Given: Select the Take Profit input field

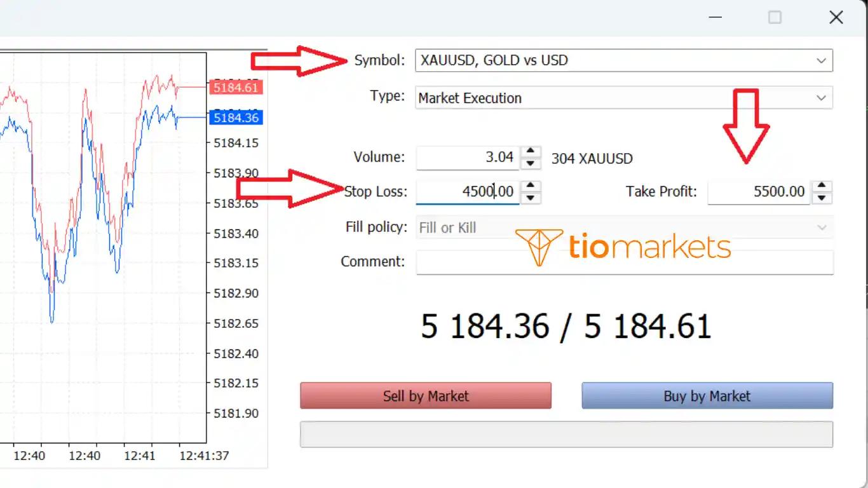Looking at the screenshot, I should (x=759, y=191).
